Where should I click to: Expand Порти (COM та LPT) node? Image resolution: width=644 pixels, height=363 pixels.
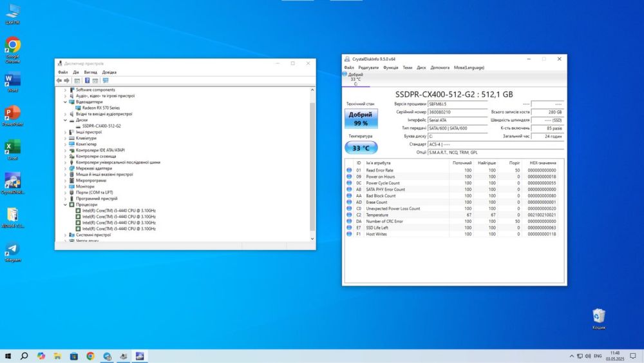point(65,192)
